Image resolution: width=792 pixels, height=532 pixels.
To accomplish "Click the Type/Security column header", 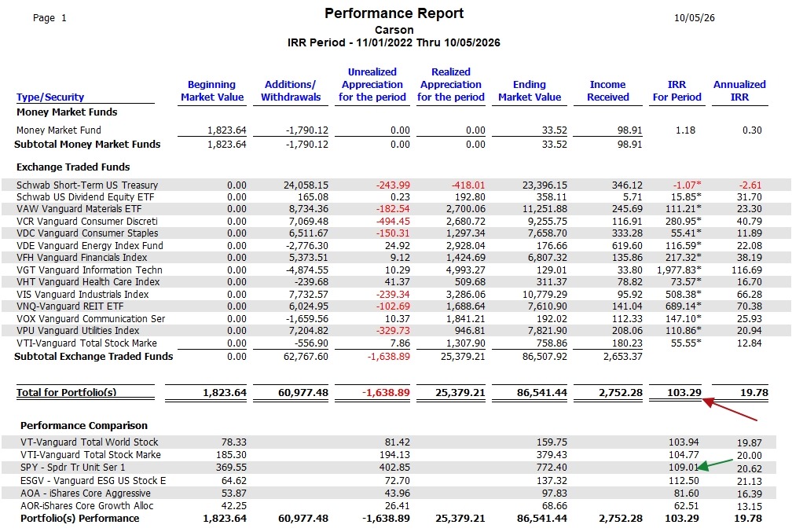I will tap(50, 97).
